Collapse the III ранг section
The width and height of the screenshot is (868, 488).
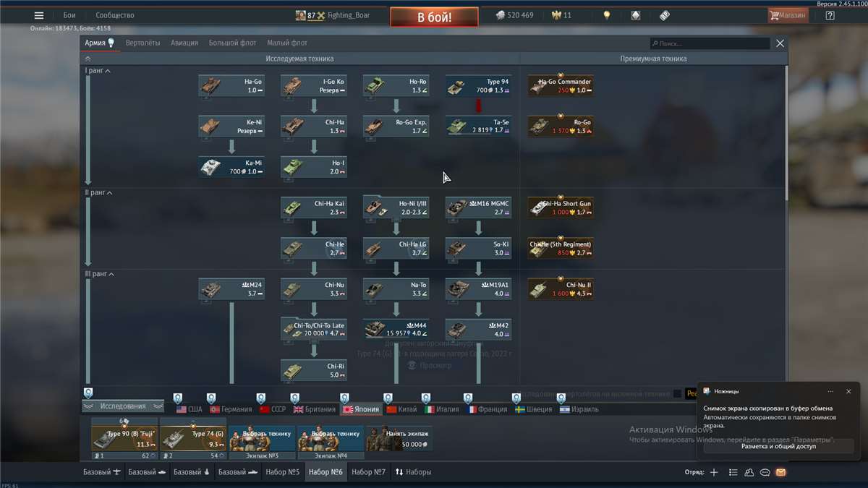[x=101, y=274]
